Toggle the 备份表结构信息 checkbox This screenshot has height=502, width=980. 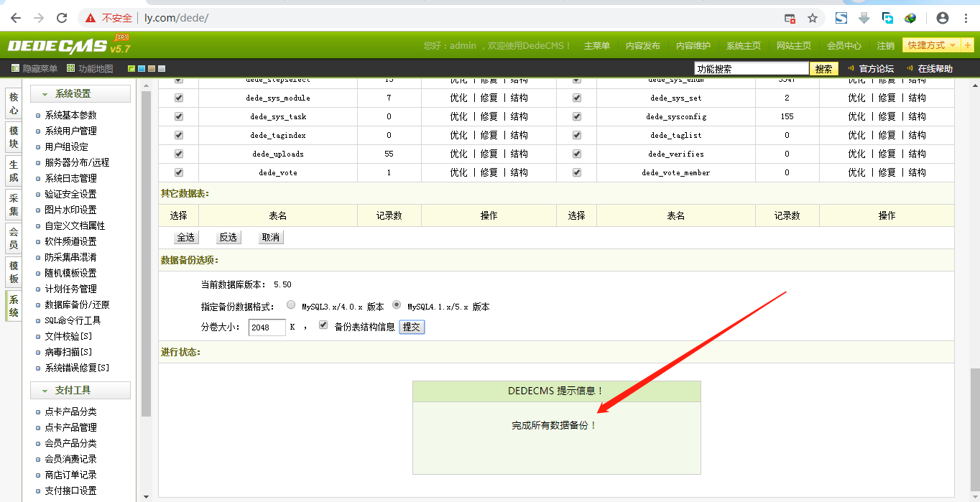(x=323, y=325)
